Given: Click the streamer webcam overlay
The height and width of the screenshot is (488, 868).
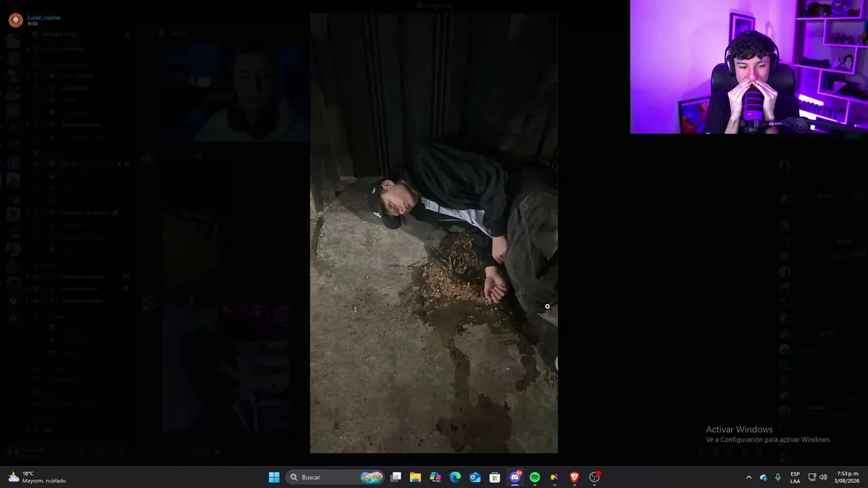Looking at the screenshot, I should 749,67.
